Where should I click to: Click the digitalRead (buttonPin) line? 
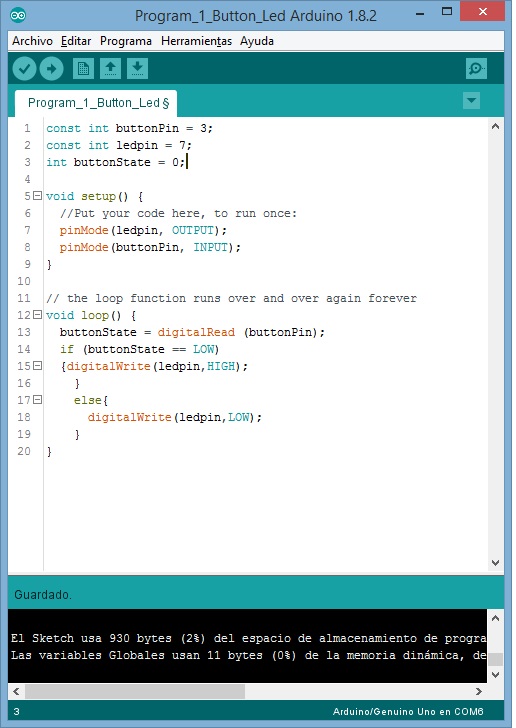(192, 332)
